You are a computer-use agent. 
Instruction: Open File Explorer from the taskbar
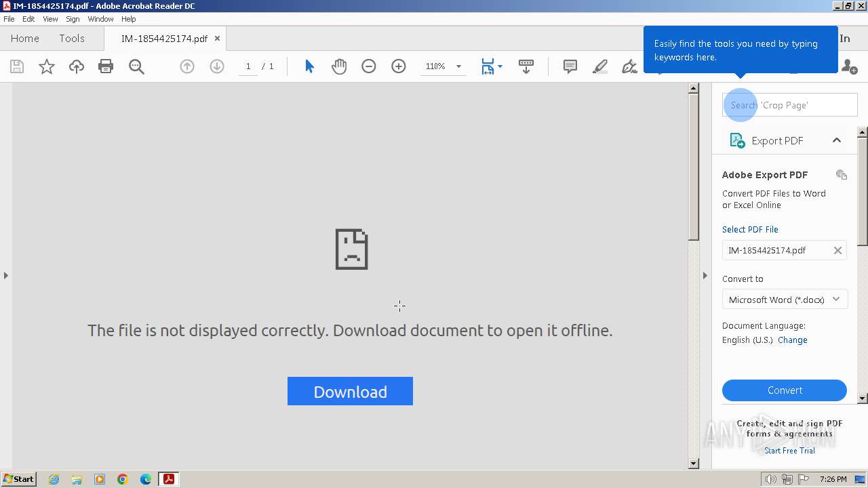77,479
